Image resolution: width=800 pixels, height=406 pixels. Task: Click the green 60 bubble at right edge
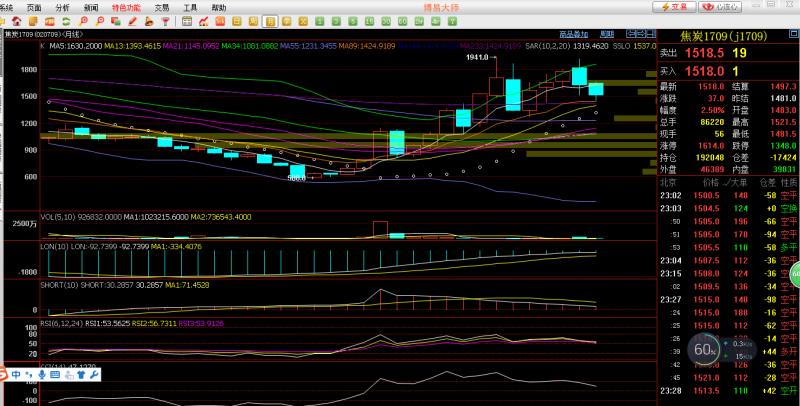795,274
